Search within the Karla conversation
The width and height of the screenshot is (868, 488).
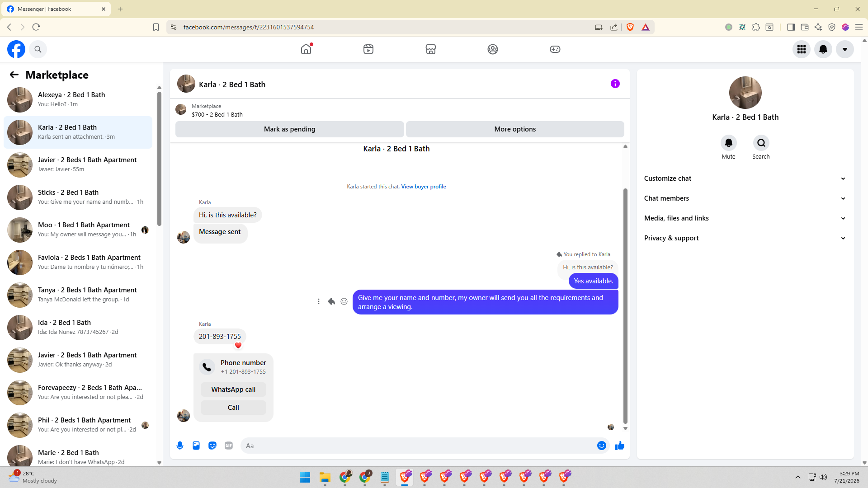tap(761, 143)
